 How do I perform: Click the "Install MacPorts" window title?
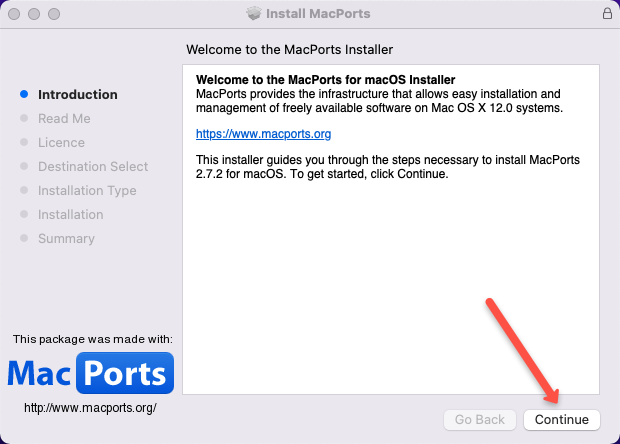[318, 14]
